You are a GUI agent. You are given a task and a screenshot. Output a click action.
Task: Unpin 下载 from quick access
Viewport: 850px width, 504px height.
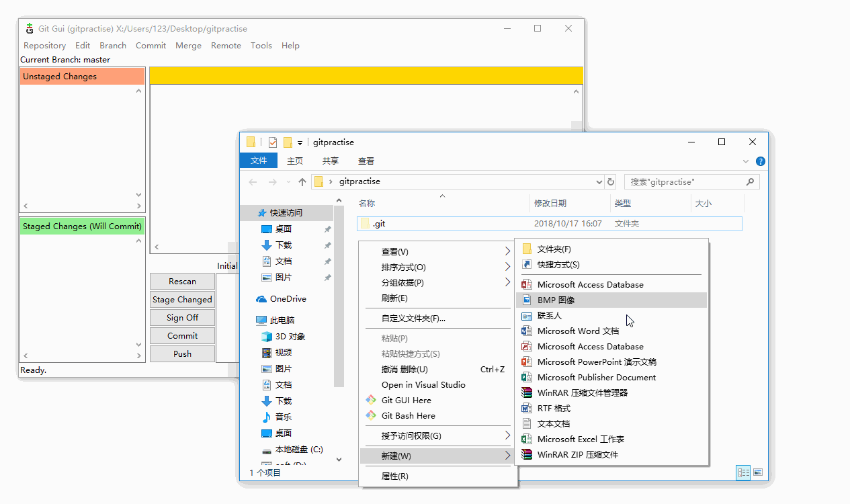327,245
